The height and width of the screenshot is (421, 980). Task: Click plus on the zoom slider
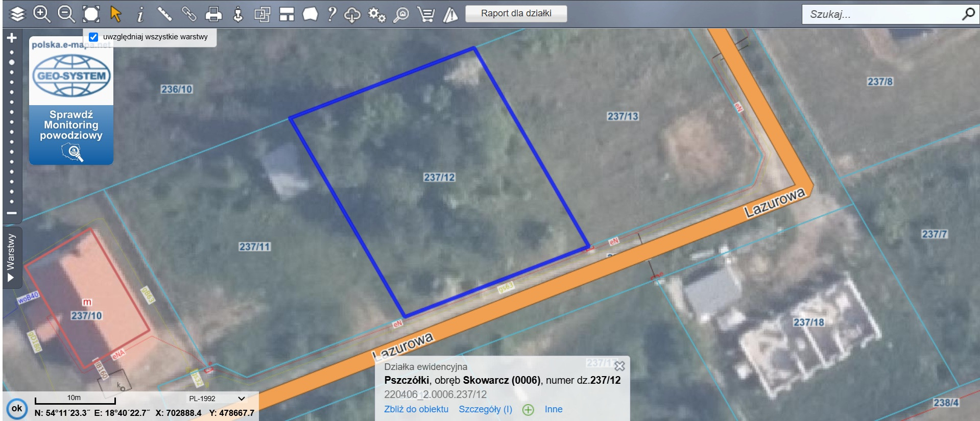pos(12,38)
